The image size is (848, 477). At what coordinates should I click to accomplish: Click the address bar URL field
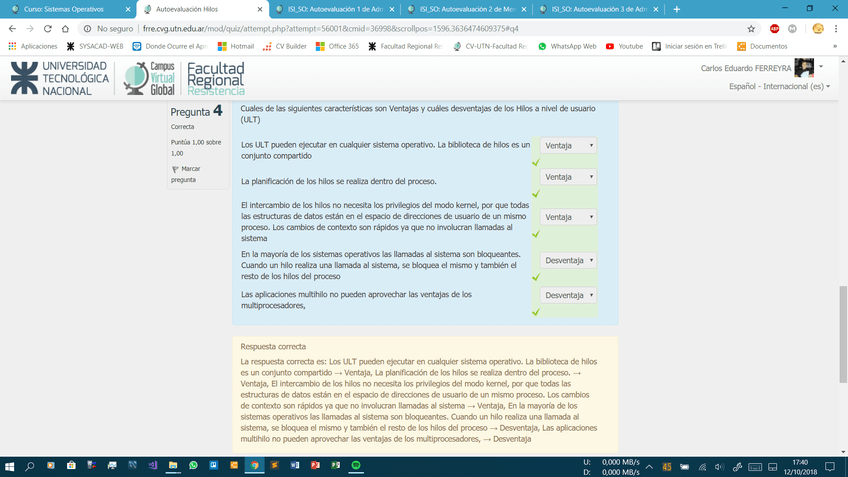tap(400, 29)
